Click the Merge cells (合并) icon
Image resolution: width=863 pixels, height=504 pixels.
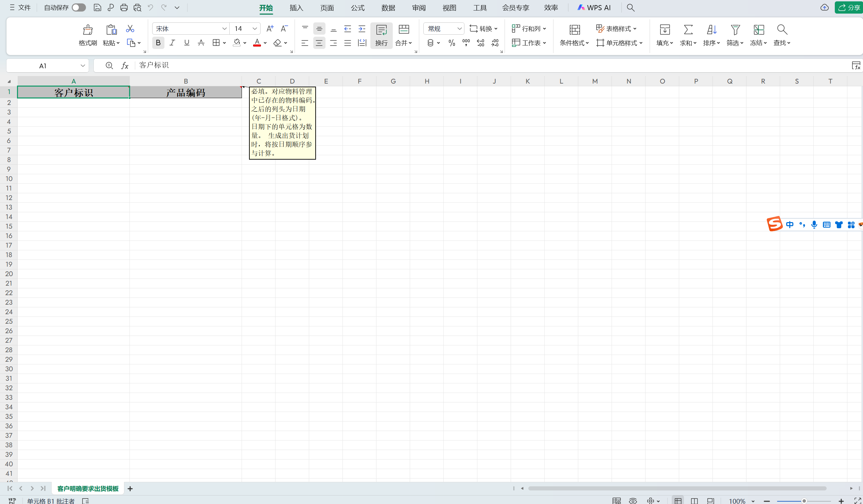[404, 30]
